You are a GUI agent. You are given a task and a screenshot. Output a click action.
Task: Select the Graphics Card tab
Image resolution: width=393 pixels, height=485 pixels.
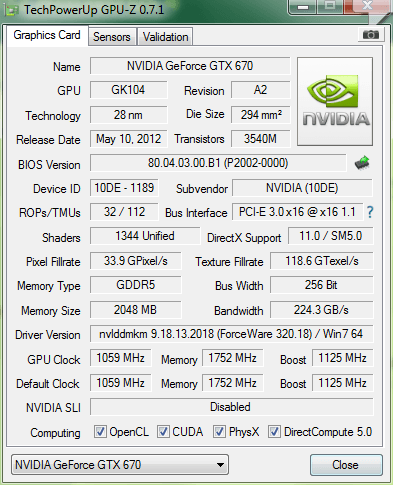[47, 35]
